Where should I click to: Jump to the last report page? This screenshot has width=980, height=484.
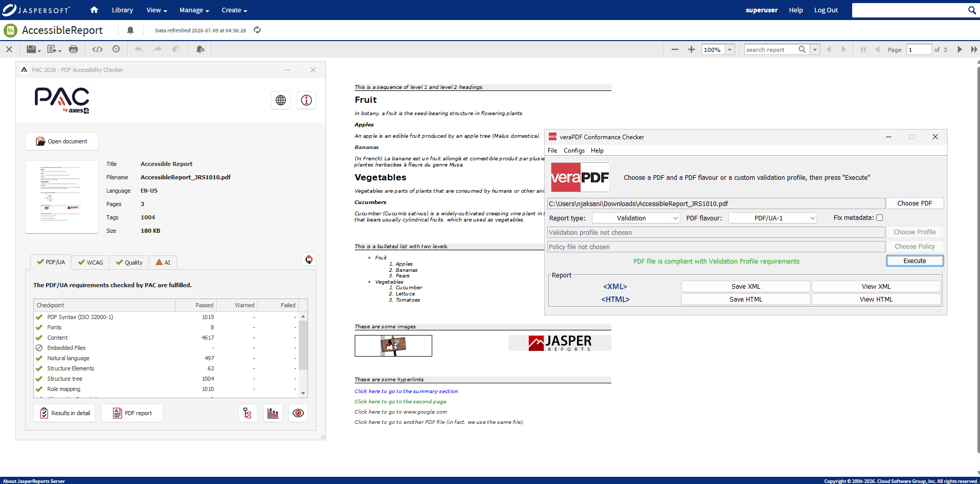[x=974, y=49]
